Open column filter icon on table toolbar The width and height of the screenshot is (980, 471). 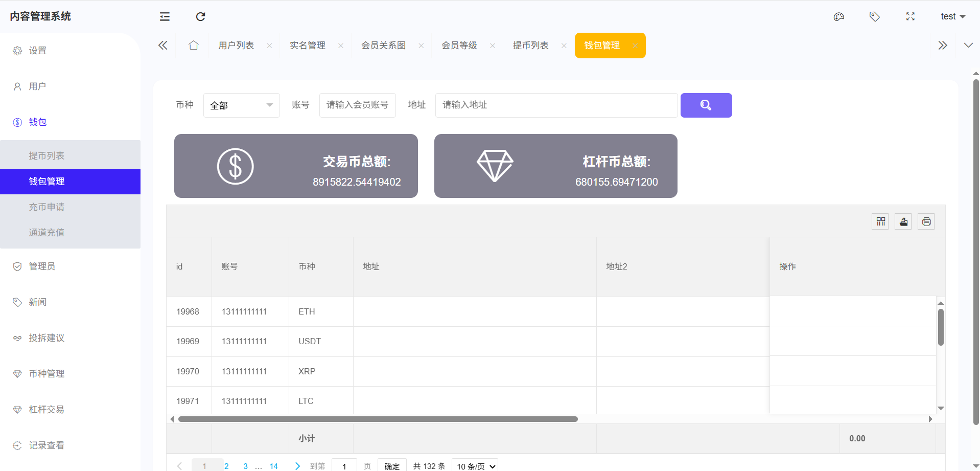click(880, 221)
